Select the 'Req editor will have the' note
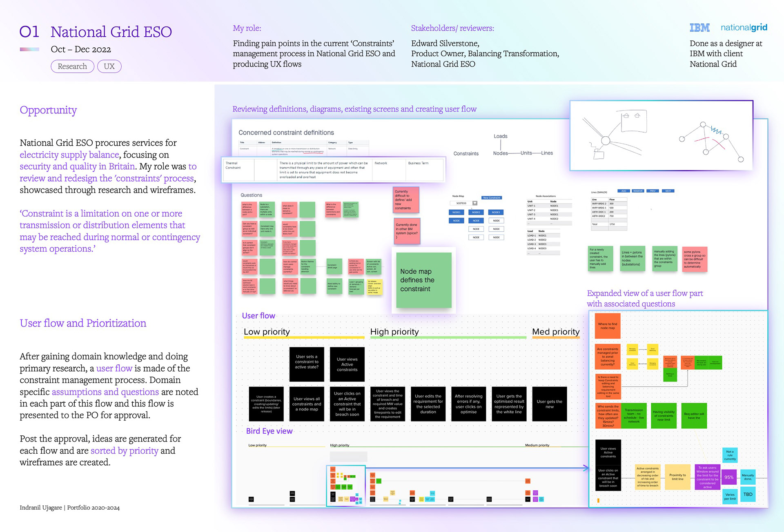Viewport: 784px width, 532px height. pos(694,416)
